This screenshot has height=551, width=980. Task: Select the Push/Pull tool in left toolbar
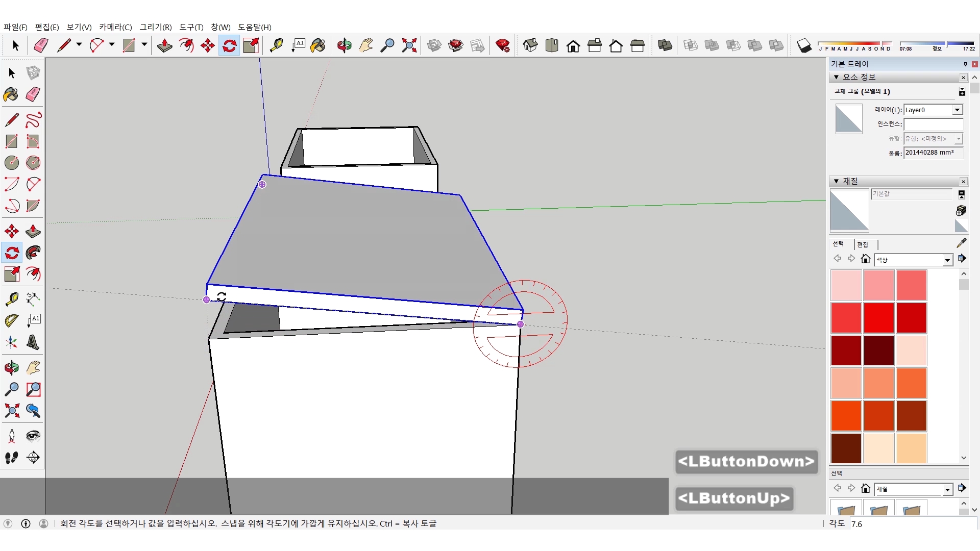33,232
